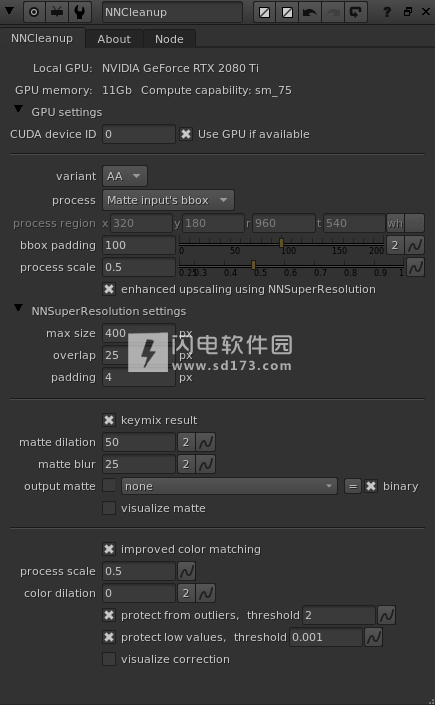The height and width of the screenshot is (705, 435).
Task: Open the variant AA dropdown
Action: 125,176
